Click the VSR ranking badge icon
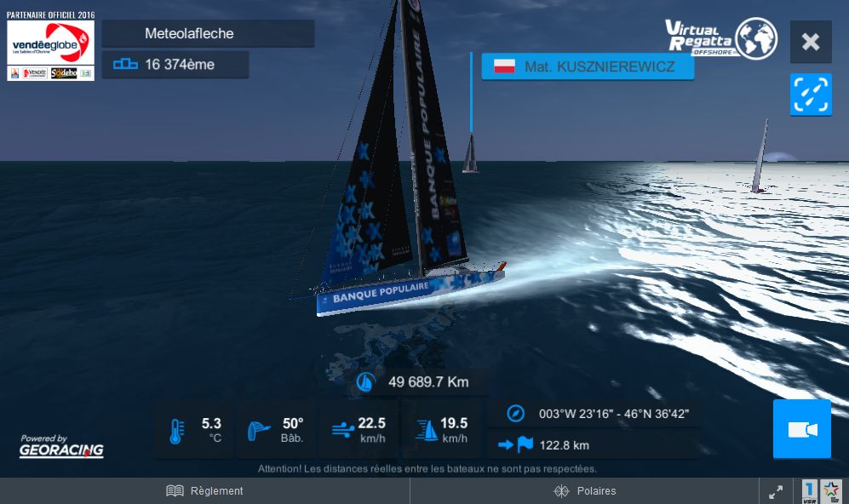Screen dimensions: 849x504 pos(809,491)
